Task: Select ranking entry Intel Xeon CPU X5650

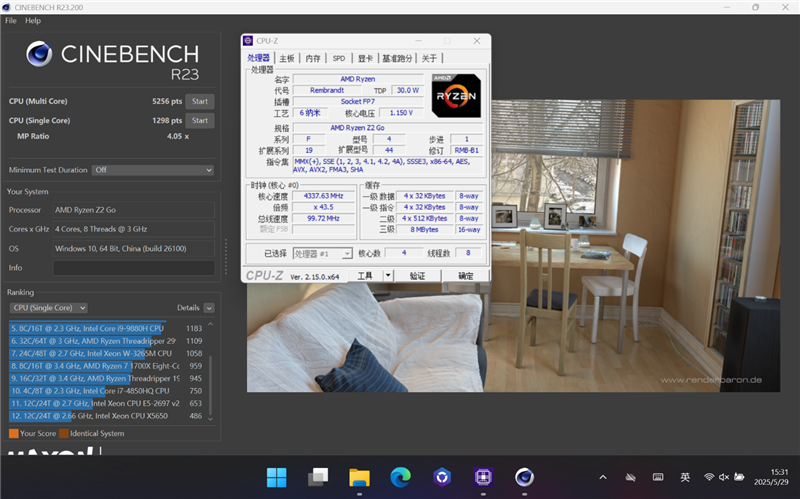Action: point(106,416)
